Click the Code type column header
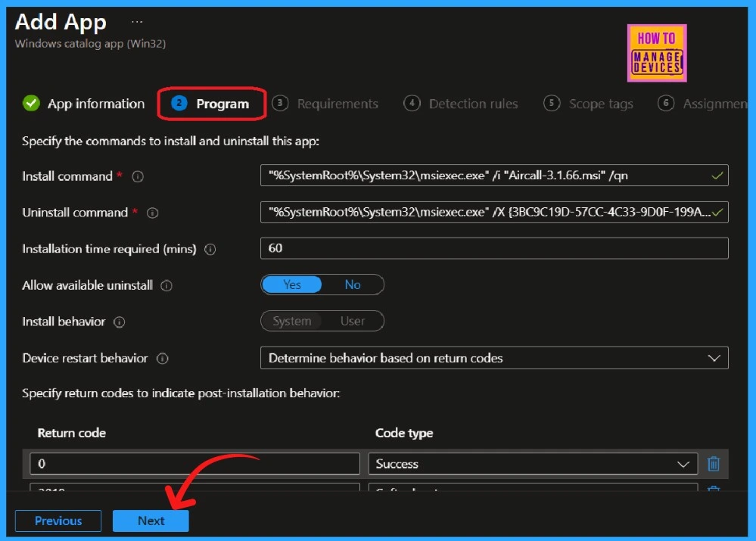 coord(404,433)
